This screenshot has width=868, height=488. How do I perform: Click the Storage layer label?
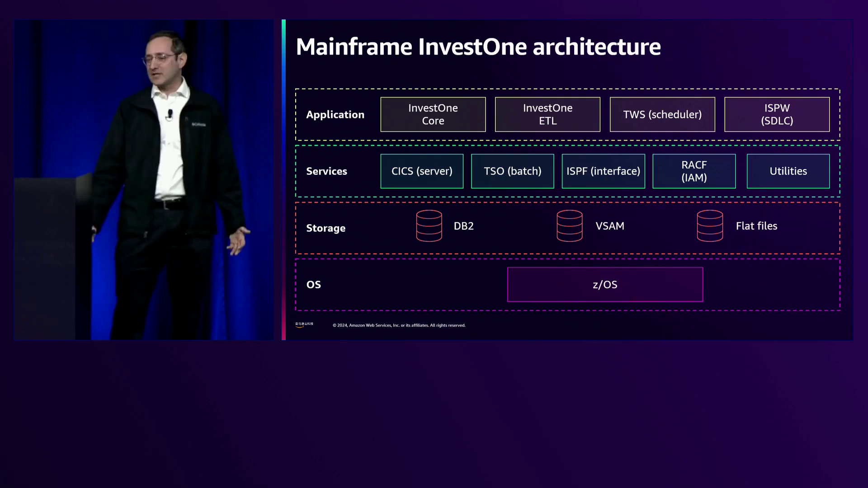tap(325, 228)
